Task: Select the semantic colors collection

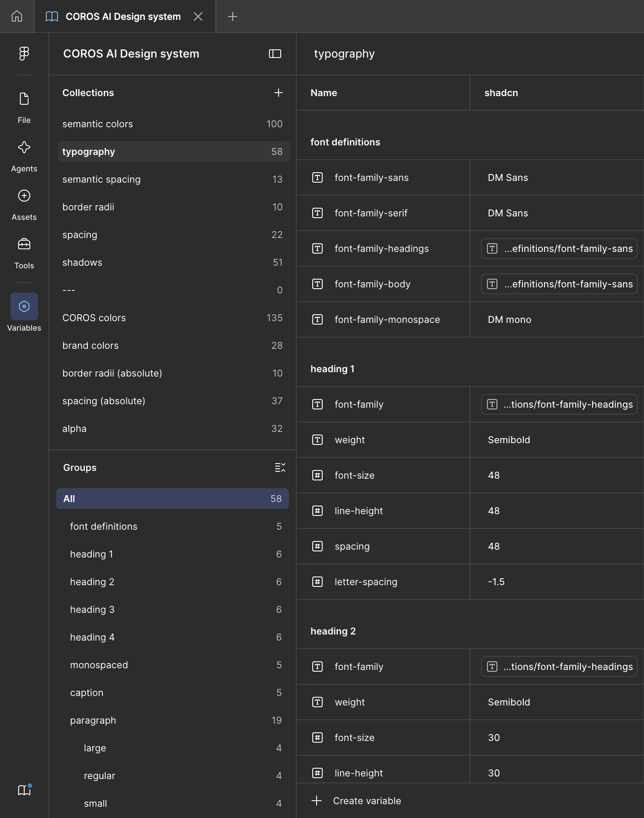Action: [x=174, y=124]
